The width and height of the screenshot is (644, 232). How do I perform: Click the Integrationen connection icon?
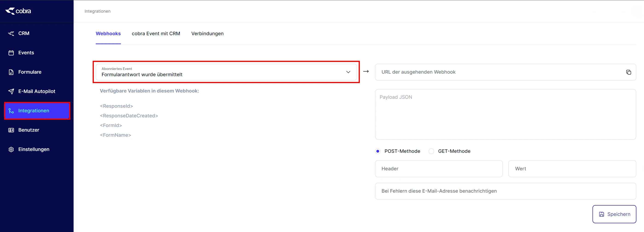point(11,111)
